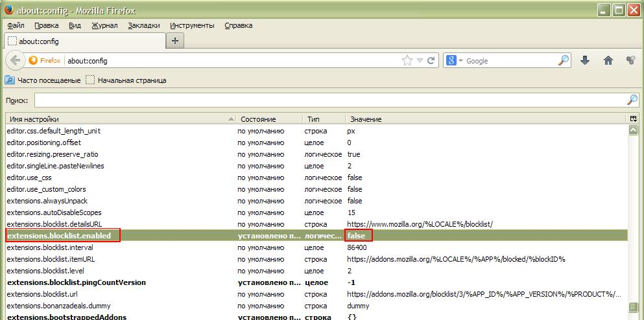This screenshot has width=644, height=320.
Task: Select editor.css.default_length_unit row
Action: tap(316, 131)
